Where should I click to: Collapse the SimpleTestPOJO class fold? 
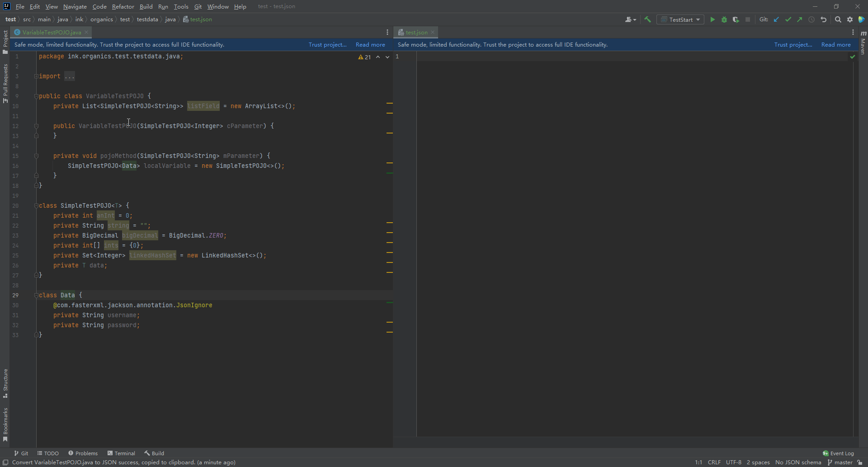pos(37,205)
